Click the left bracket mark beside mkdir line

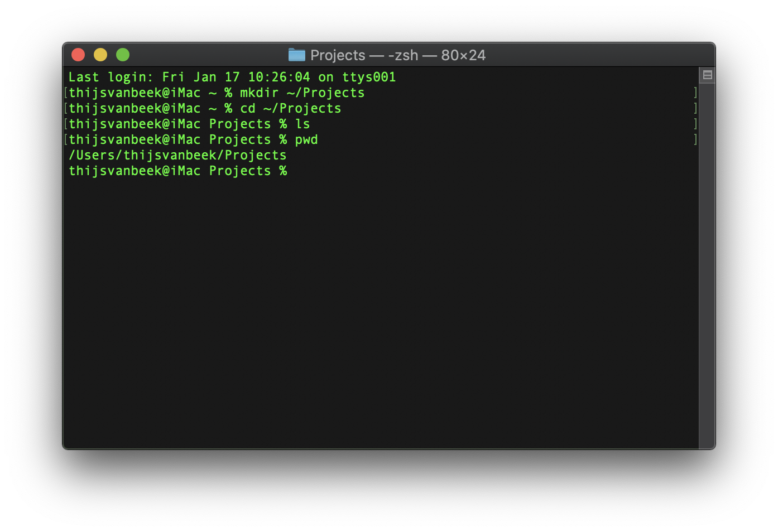point(66,93)
